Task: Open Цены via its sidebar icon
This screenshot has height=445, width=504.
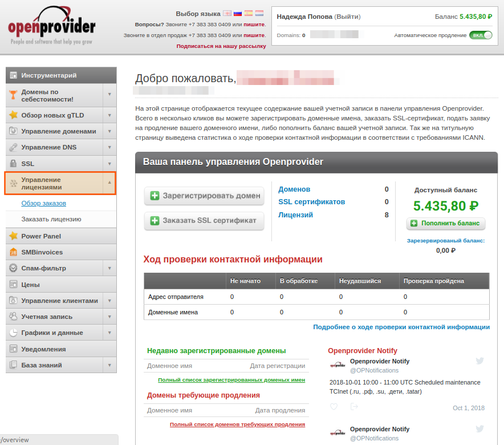Action: tap(13, 284)
